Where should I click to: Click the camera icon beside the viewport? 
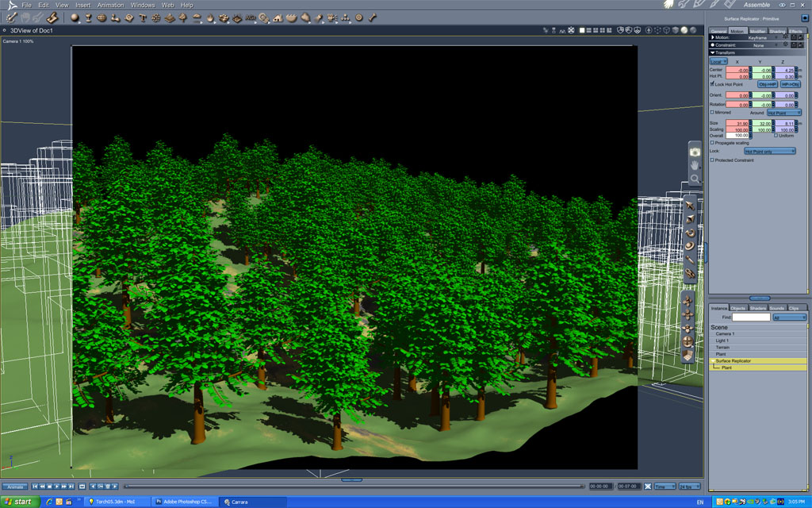pyautogui.click(x=695, y=152)
